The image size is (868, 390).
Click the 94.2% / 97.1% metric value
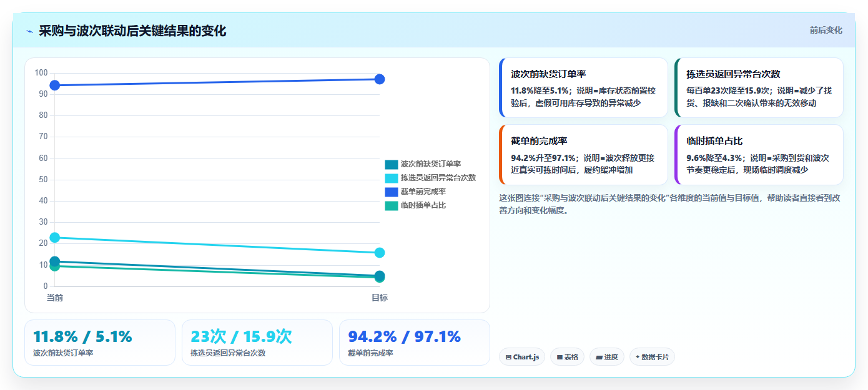pyautogui.click(x=404, y=337)
